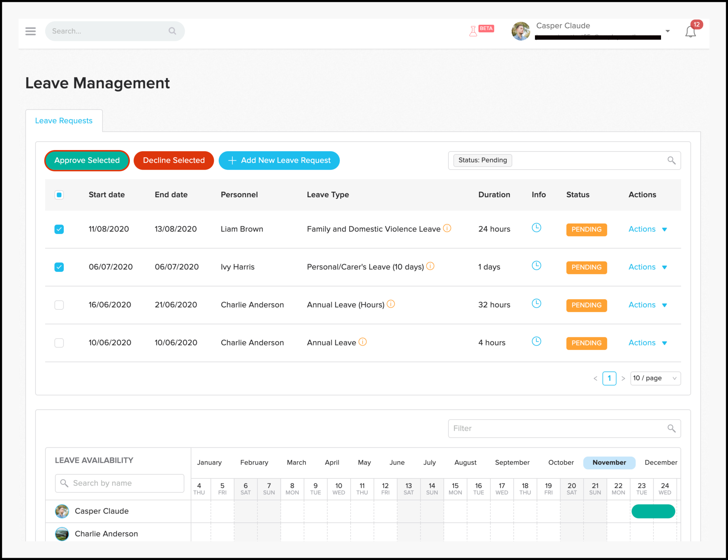The height and width of the screenshot is (560, 728).
Task: Click info icon next to Annual Leave (Hours)
Action: tap(391, 304)
